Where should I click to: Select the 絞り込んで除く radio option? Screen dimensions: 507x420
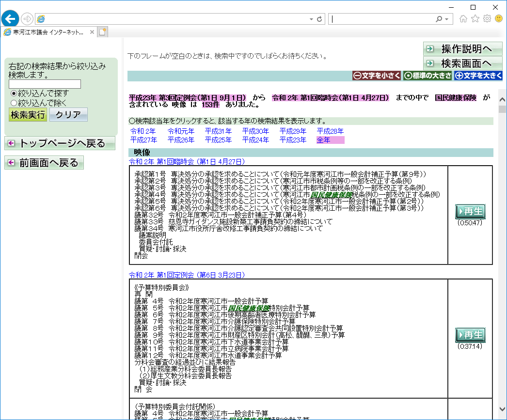pyautogui.click(x=14, y=103)
